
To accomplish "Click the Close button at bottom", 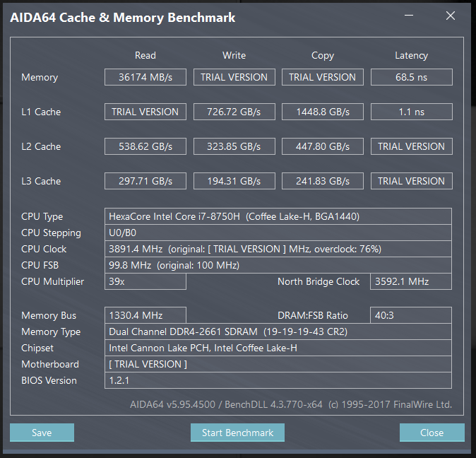I will click(x=432, y=433).
